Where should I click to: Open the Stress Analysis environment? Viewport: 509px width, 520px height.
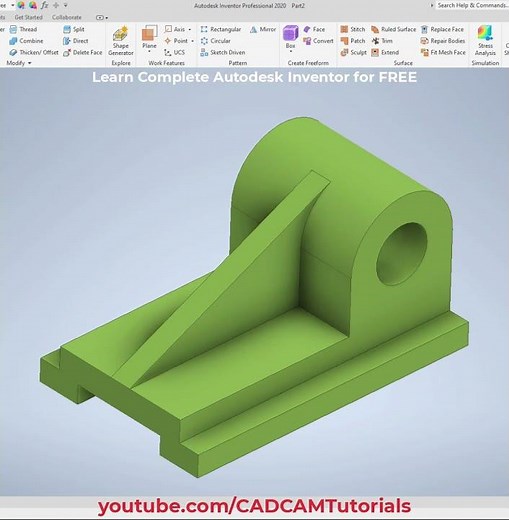[x=485, y=40]
